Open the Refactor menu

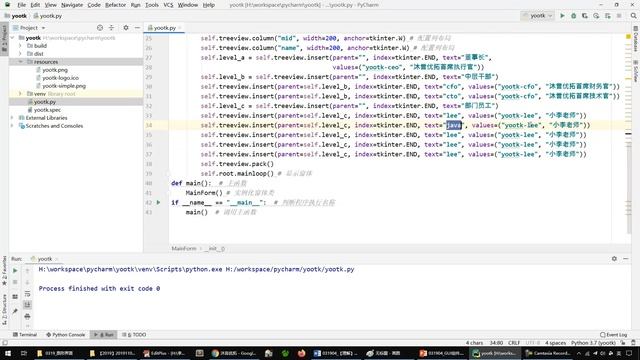[116, 5]
